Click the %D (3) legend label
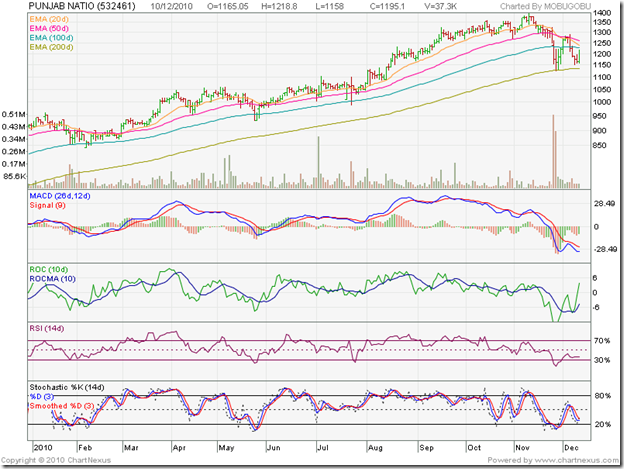Image resolution: width=624 pixels, height=469 pixels. point(41,397)
